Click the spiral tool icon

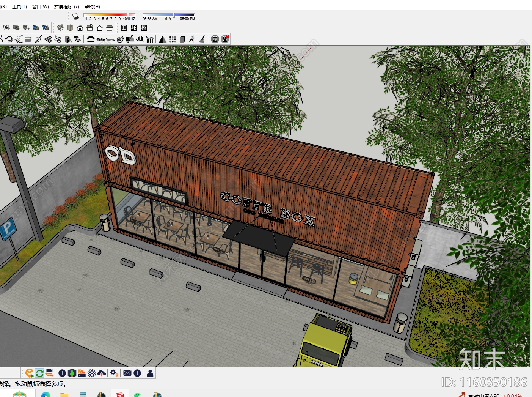pos(120,39)
